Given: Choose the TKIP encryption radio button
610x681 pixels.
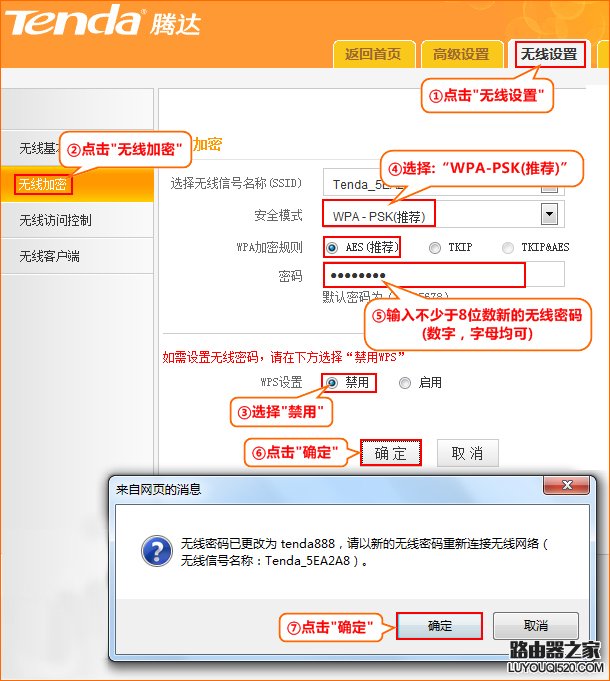Looking at the screenshot, I should coord(435,247).
